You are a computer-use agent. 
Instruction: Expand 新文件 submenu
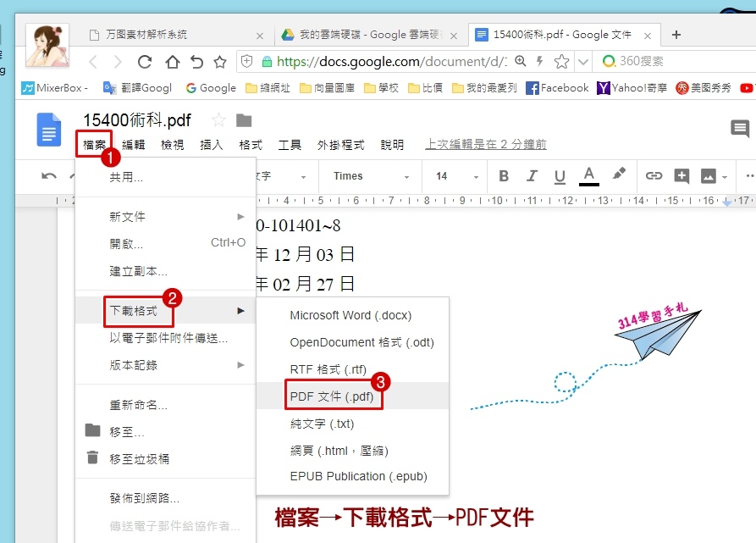(165, 217)
